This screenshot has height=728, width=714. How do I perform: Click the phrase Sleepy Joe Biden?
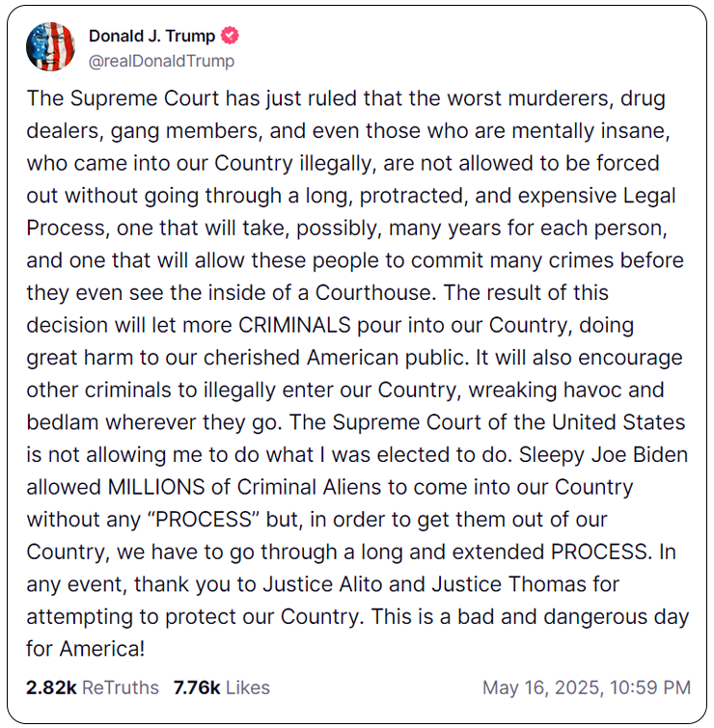click(603, 454)
